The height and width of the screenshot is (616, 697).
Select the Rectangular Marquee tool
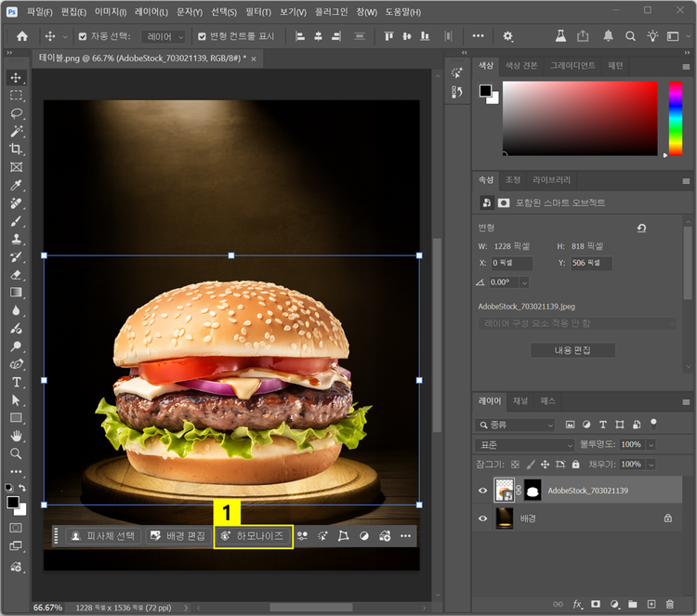[x=16, y=95]
